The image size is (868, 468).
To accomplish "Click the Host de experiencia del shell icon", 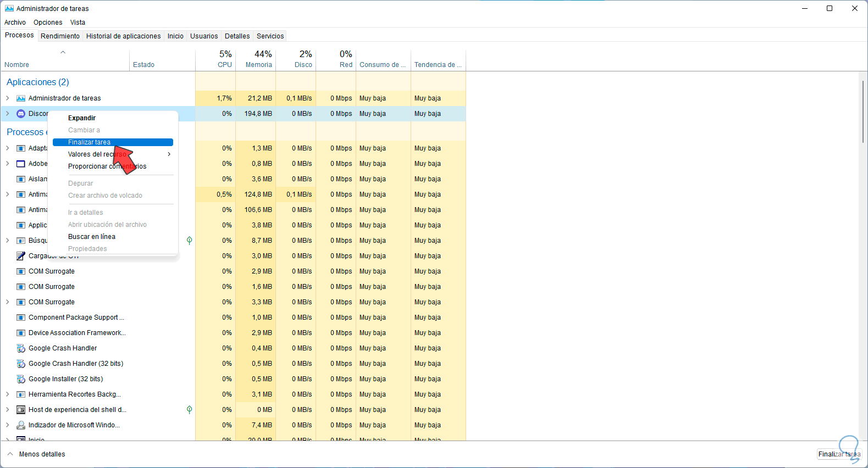I will tap(21, 410).
